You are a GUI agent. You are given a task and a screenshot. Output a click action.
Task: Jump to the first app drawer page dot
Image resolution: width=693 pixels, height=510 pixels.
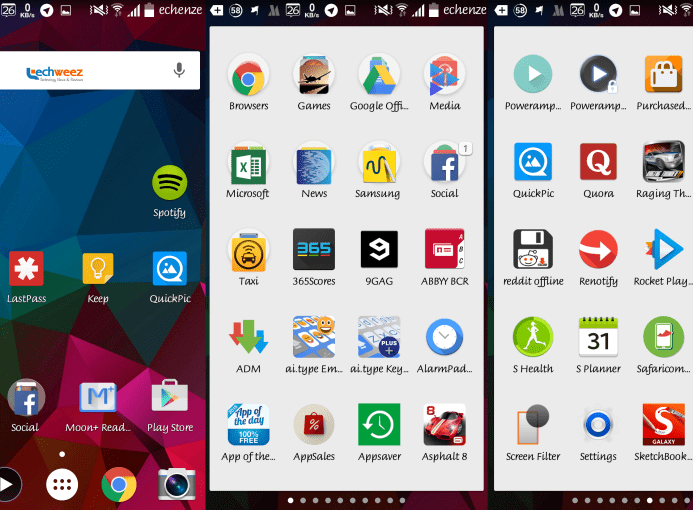coord(290,500)
